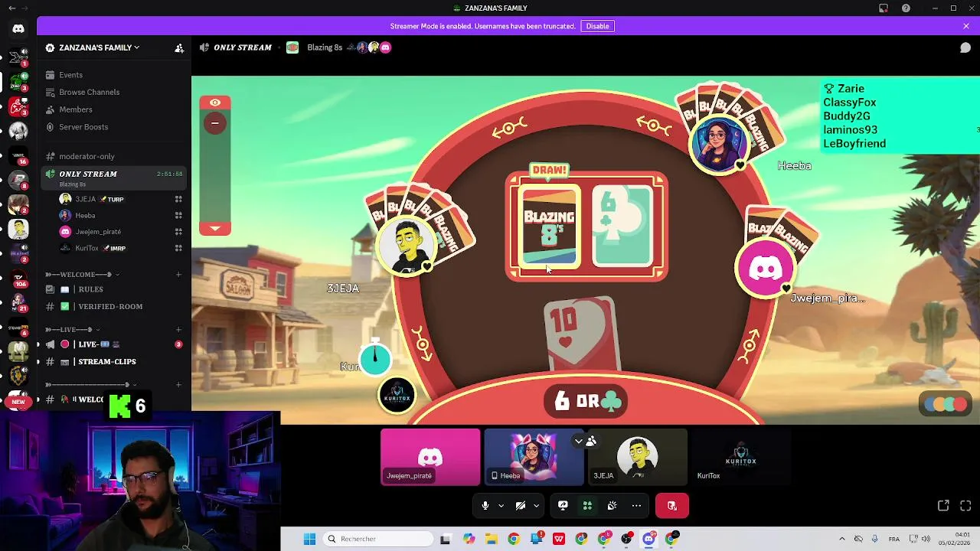This screenshot has height=551, width=980.
Task: Click the Rechercher taskbar search box
Action: click(x=377, y=539)
